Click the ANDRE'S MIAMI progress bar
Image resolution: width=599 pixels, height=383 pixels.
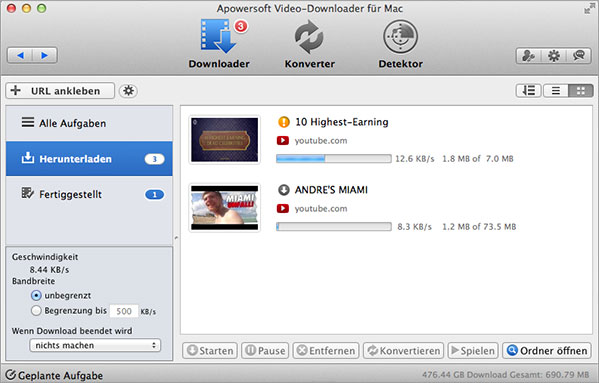coord(334,226)
